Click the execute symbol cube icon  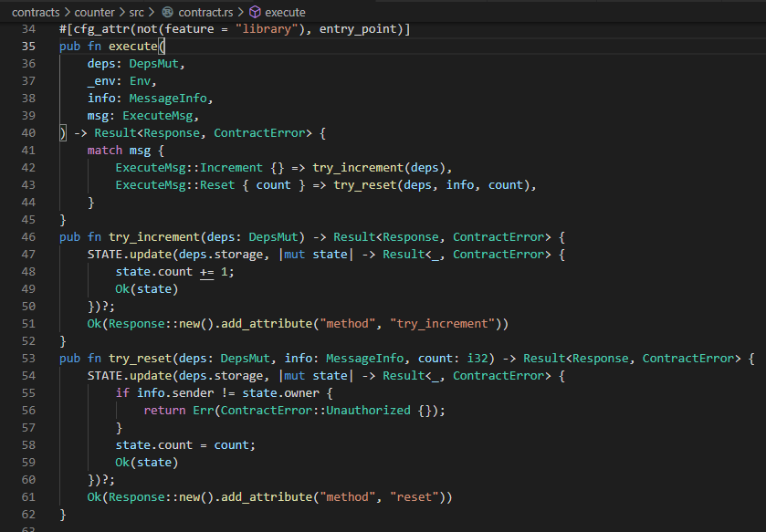(255, 13)
